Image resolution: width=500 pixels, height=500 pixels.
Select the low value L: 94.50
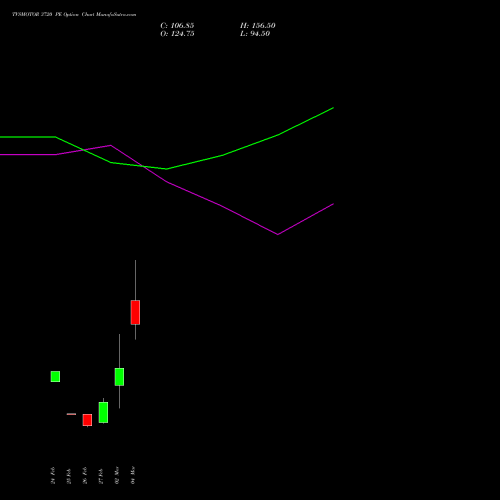(255, 34)
